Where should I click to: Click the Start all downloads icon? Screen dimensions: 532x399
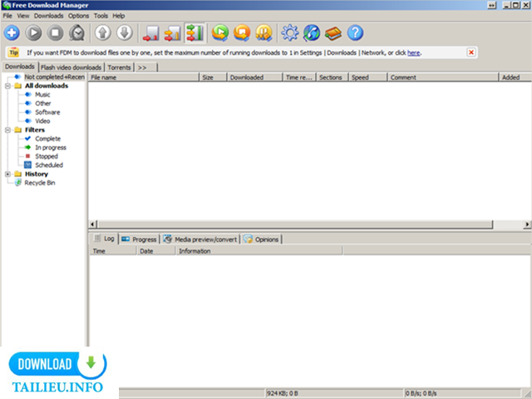[220, 33]
